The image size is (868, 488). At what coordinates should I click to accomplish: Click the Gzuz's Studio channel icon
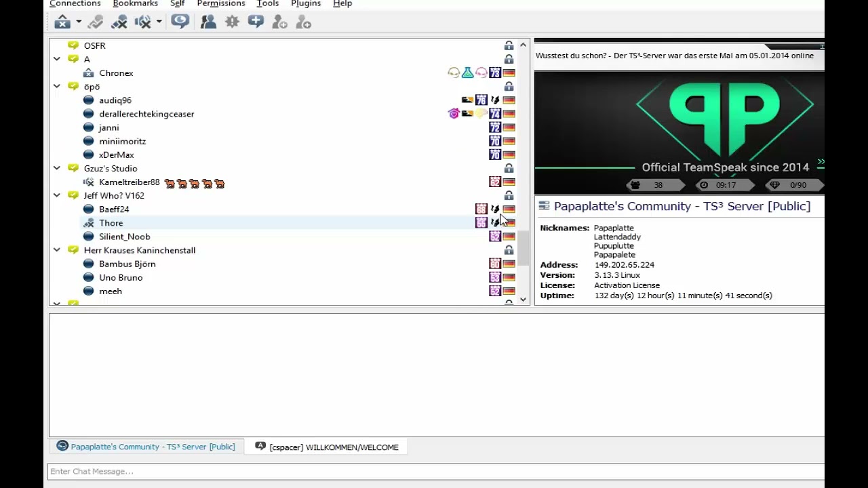[x=73, y=168]
